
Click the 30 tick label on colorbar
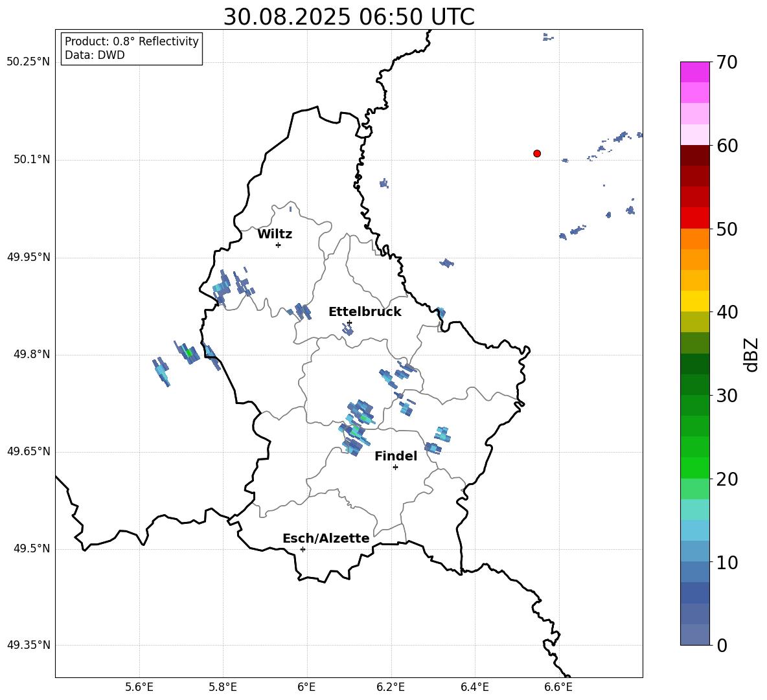[727, 396]
